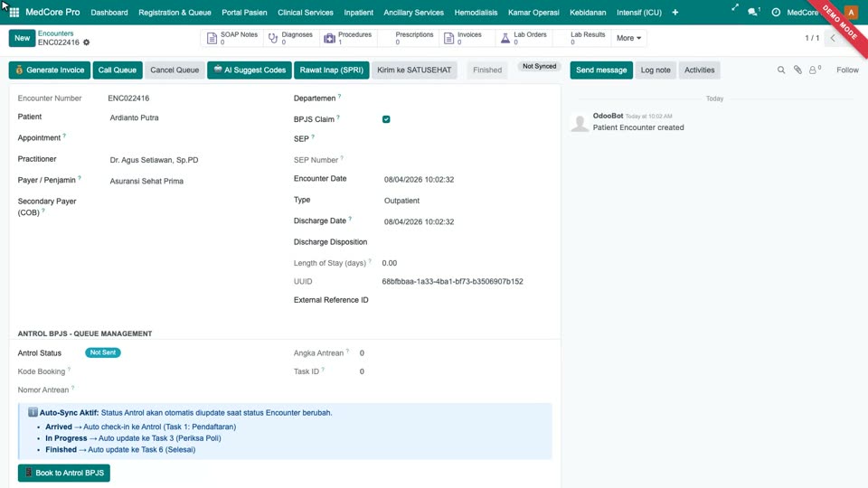Open Kebidanan menu
This screenshot has width=868, height=488.
pyautogui.click(x=588, y=12)
